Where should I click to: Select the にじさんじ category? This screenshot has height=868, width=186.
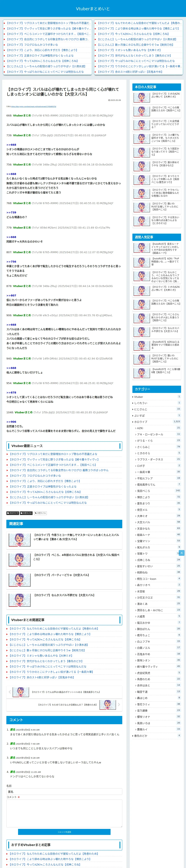[157, 409]
